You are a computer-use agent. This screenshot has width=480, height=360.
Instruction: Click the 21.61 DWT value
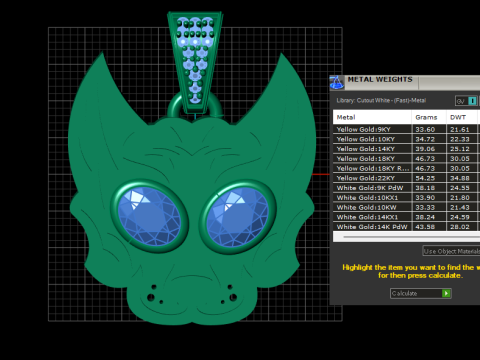[460, 129]
